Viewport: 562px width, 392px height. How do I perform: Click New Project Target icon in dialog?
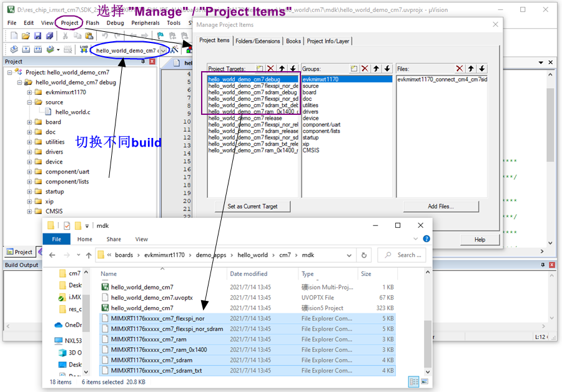click(x=260, y=69)
